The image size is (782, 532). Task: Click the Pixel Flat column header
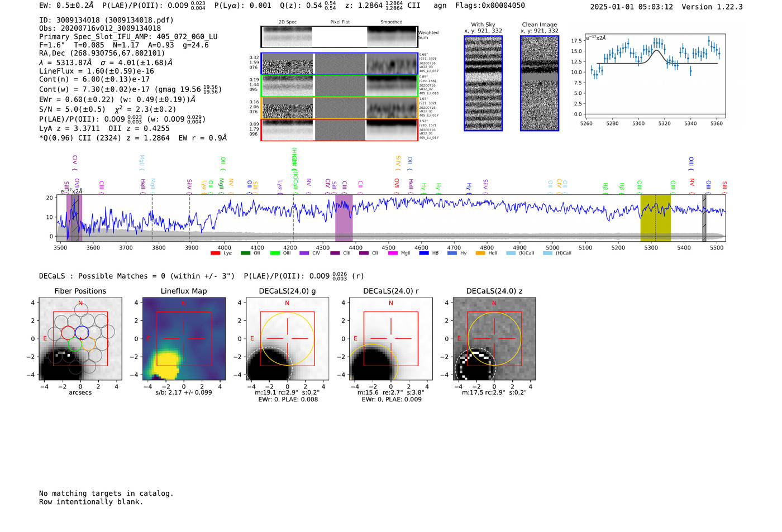point(340,22)
